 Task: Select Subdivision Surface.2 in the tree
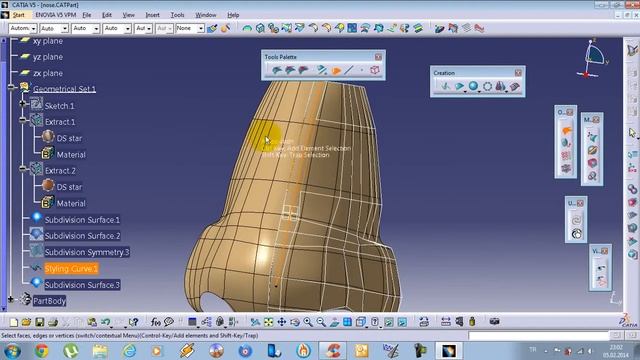pos(82,236)
